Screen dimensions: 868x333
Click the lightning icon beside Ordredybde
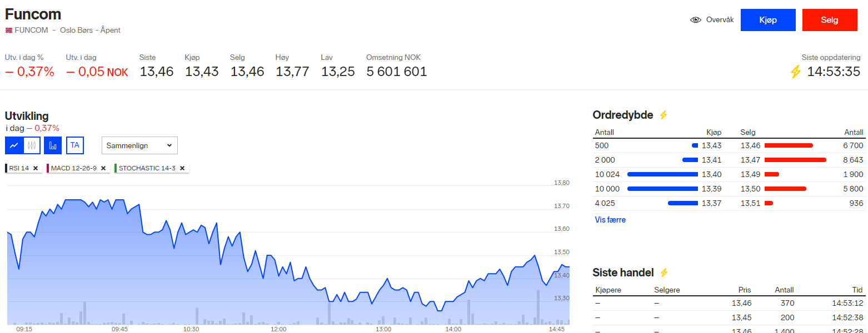(x=663, y=115)
